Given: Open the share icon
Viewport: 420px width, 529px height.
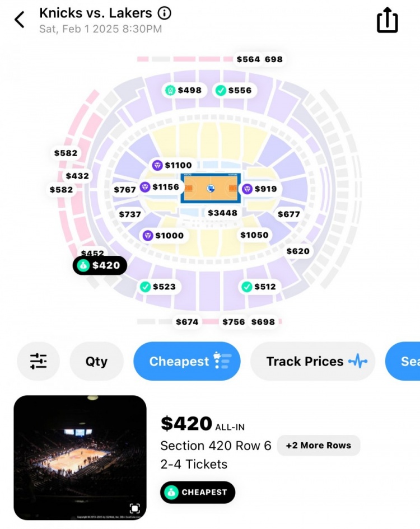Looking at the screenshot, I should 387,21.
